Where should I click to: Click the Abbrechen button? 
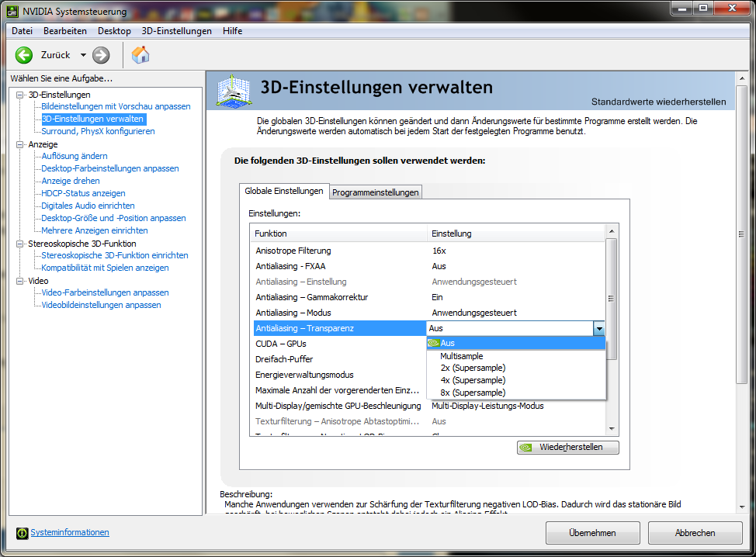coord(695,533)
